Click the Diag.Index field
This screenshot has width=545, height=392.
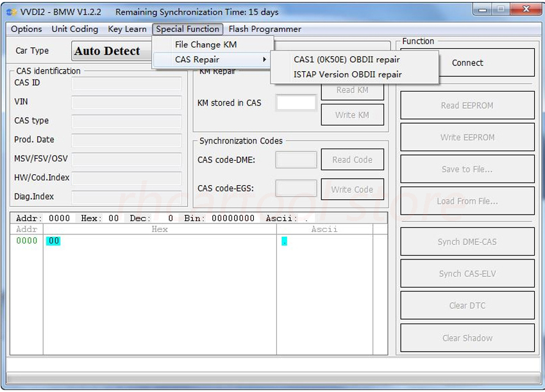click(126, 197)
